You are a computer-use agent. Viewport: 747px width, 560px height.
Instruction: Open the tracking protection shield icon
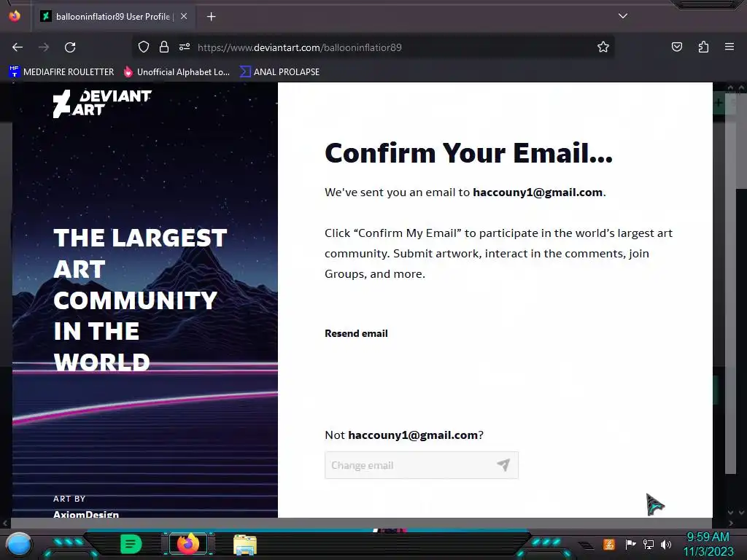click(x=144, y=47)
